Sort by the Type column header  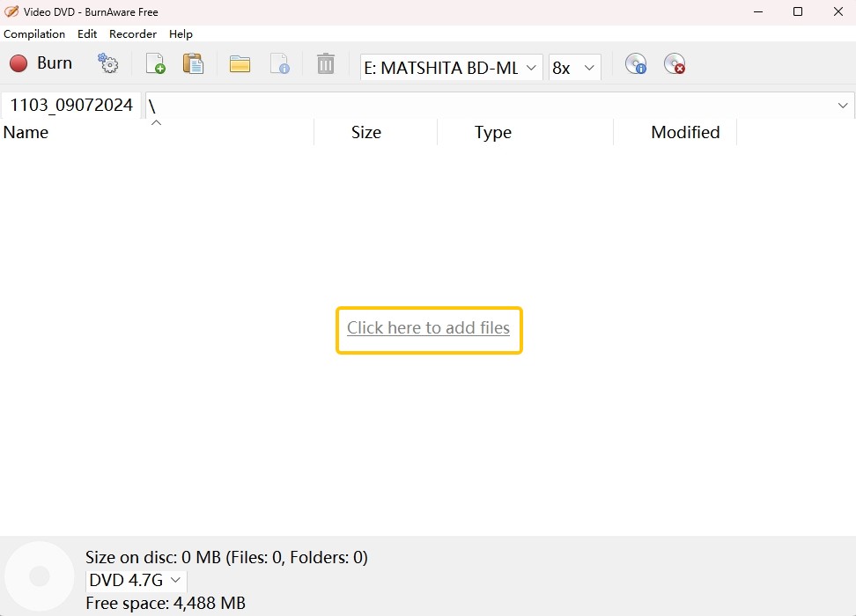click(525, 132)
